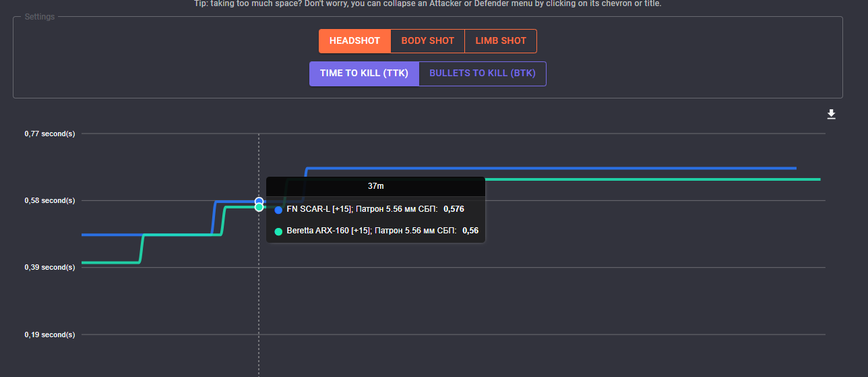Click the 37m tooltip distance header
868x377 pixels.
375,185
